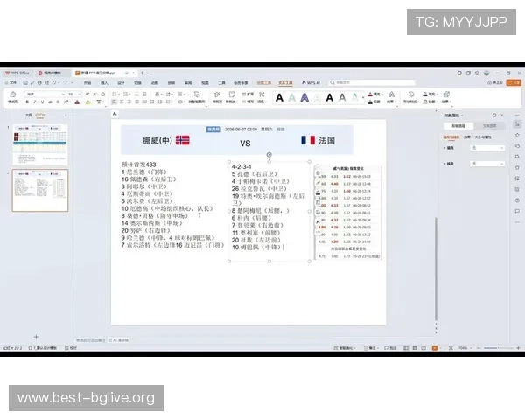Click the 4-2-3-1 formation text
Image resolution: width=525 pixels, height=420 pixels.
[241, 166]
